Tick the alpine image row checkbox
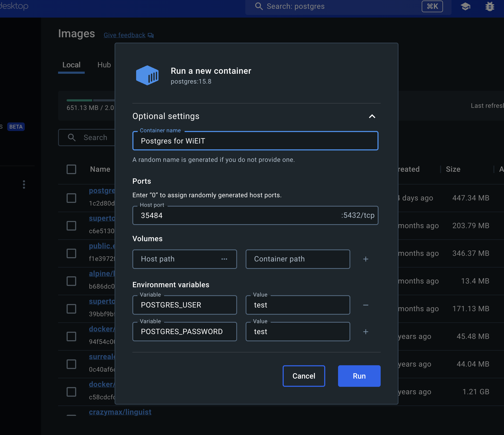504x435 pixels. [71, 281]
